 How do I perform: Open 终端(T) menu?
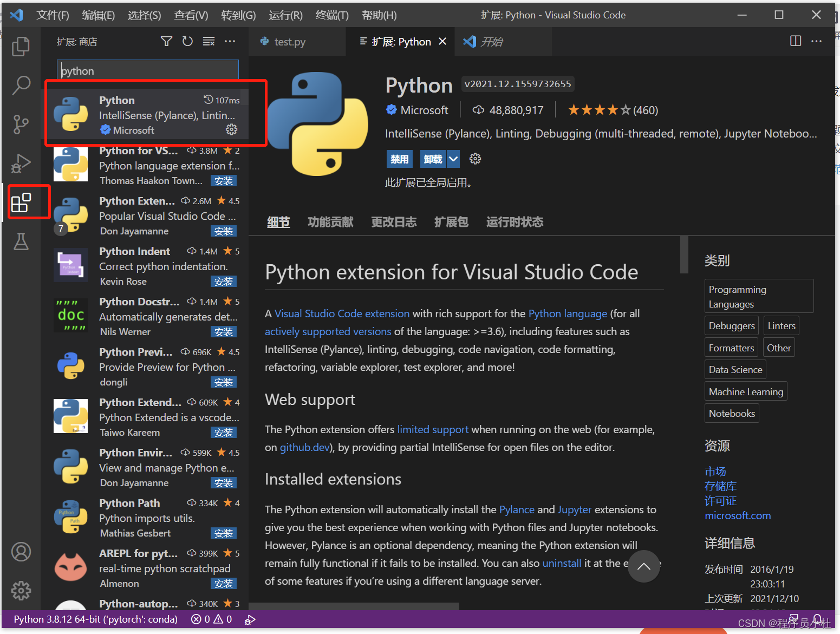click(x=332, y=15)
